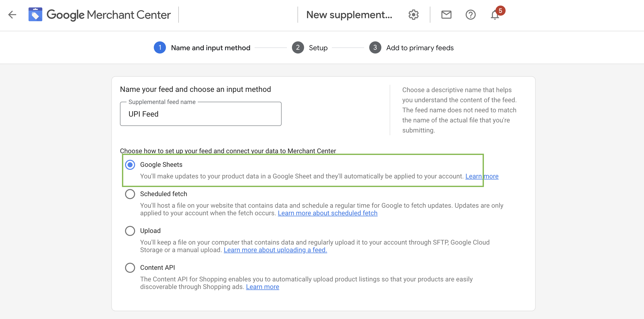The width and height of the screenshot is (644, 319).
Task: Click the Setup step label
Action: [x=318, y=48]
